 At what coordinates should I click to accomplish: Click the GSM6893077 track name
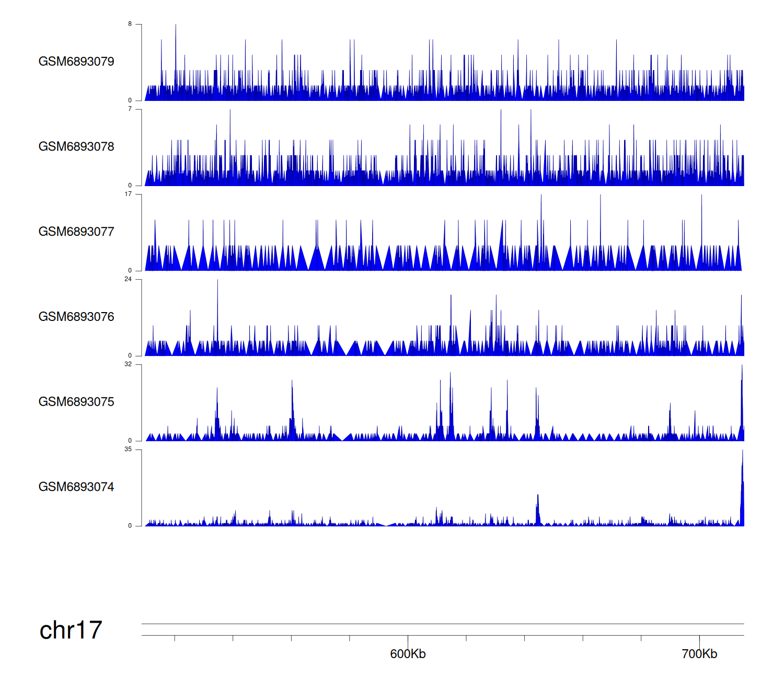tap(76, 232)
